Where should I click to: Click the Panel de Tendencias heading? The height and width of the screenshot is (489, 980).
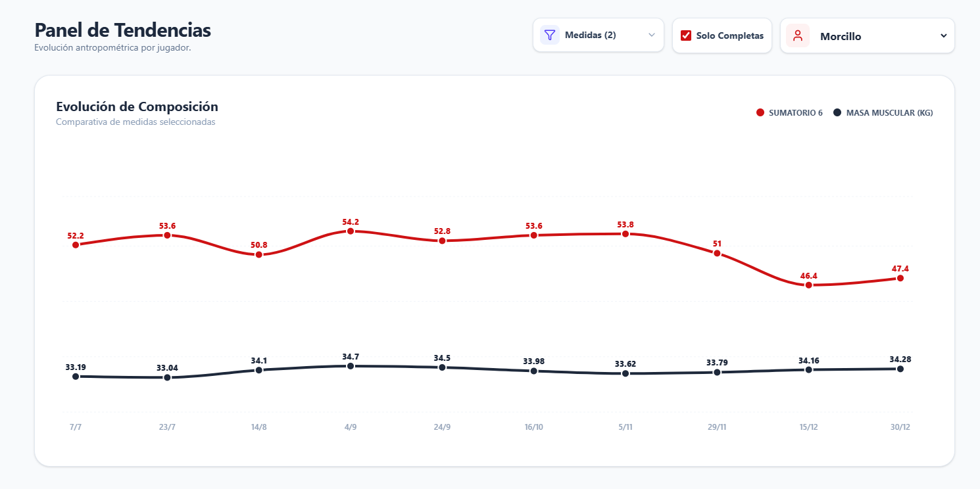coord(123,30)
